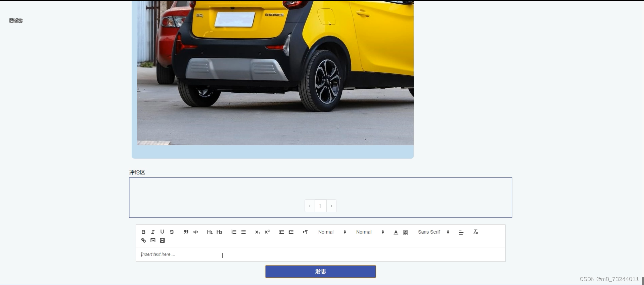
Task: Submit comment with the 发表 button
Action: (320, 272)
